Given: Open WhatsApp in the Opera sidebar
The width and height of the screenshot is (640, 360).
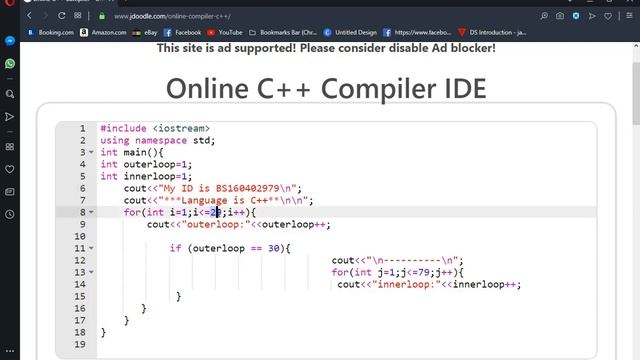Looking at the screenshot, I should [x=10, y=64].
